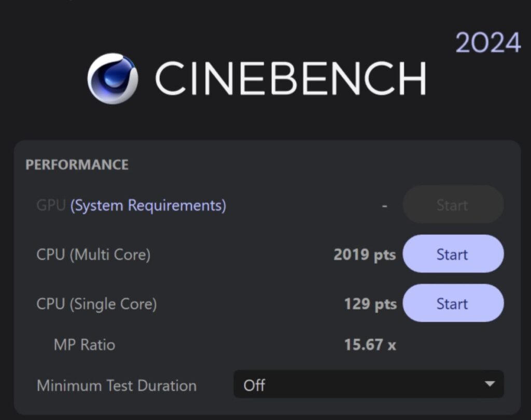
Task: Start the CPU Multi Core benchmark
Action: 453,254
